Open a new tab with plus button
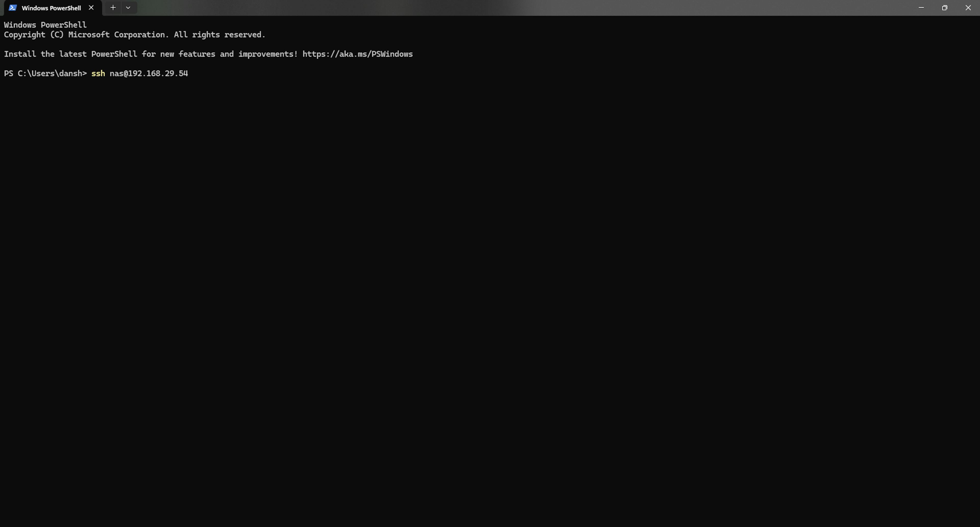Screen dimensions: 980x527 coord(113,8)
